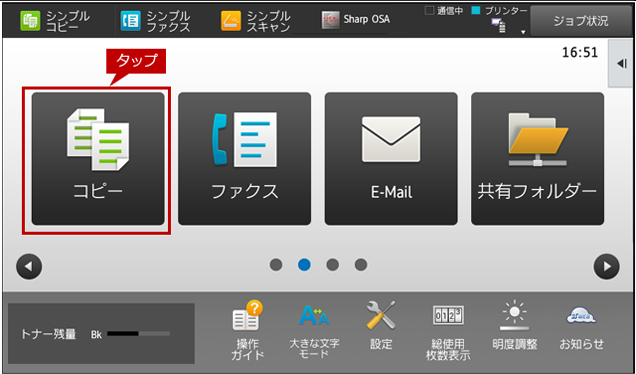
Task: Show 総使用枚数表示 counter
Action: 448,333
